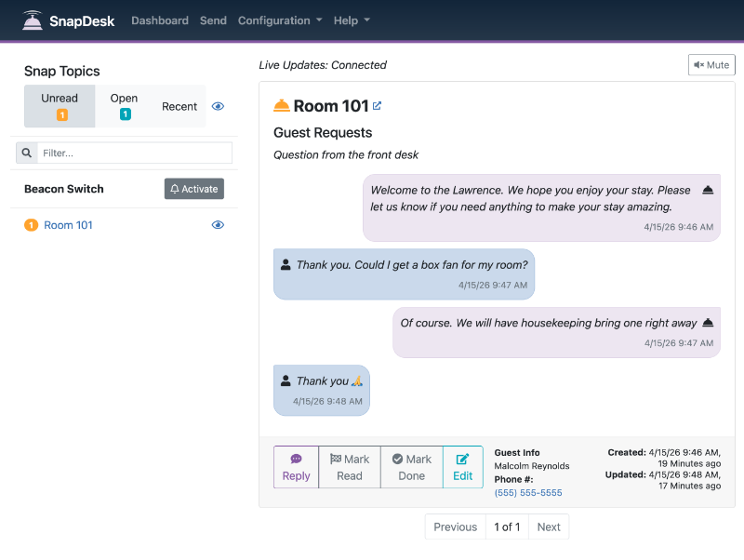744x560 pixels.
Task: Switch to the Open topics tab
Action: pos(124,106)
